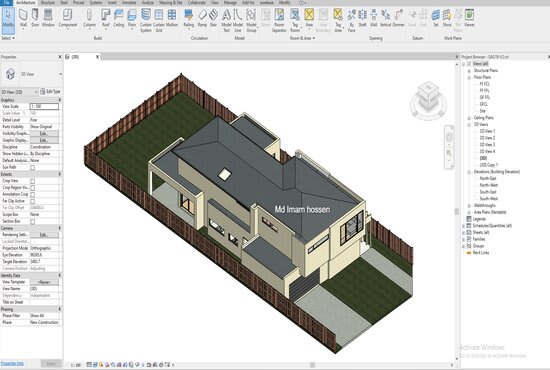Select the Window tool
Screen dimensions: 550x370
(48, 18)
